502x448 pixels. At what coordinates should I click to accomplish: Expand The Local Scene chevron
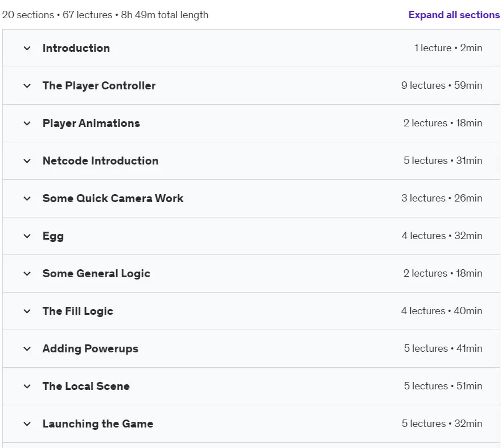pyautogui.click(x=27, y=386)
